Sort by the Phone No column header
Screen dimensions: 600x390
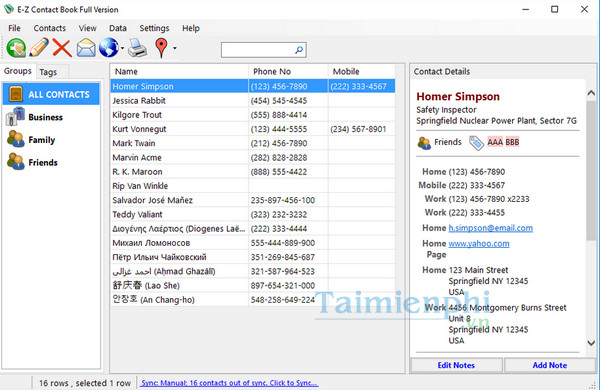click(288, 72)
